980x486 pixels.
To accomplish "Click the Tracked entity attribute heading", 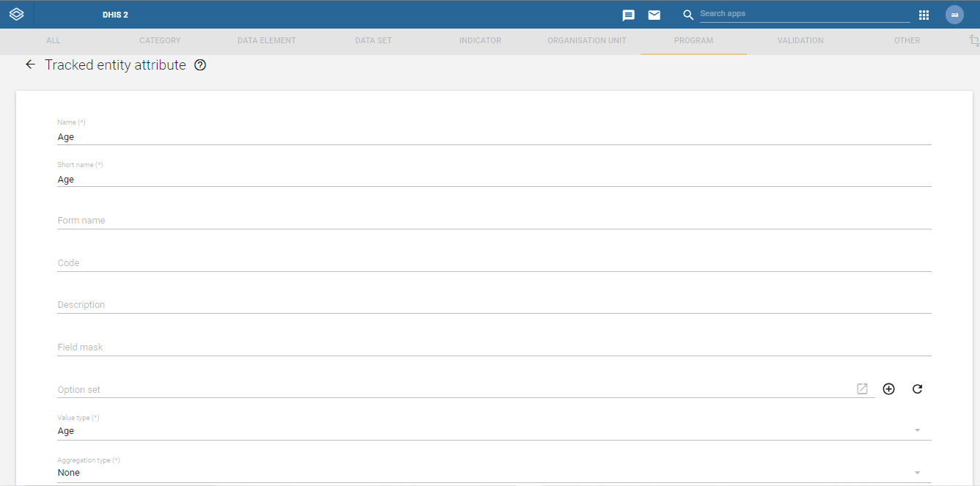I will point(115,65).
